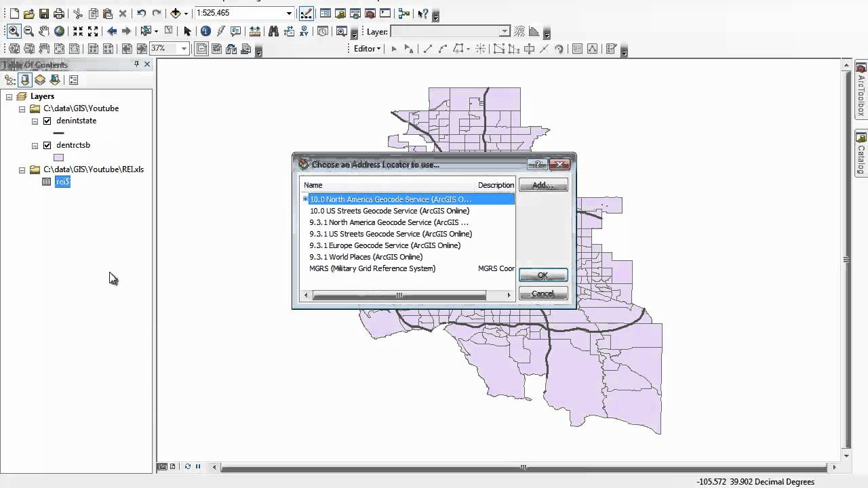Toggle visibility of denintstate layer
Viewport: 868px width, 488px height.
click(x=47, y=121)
